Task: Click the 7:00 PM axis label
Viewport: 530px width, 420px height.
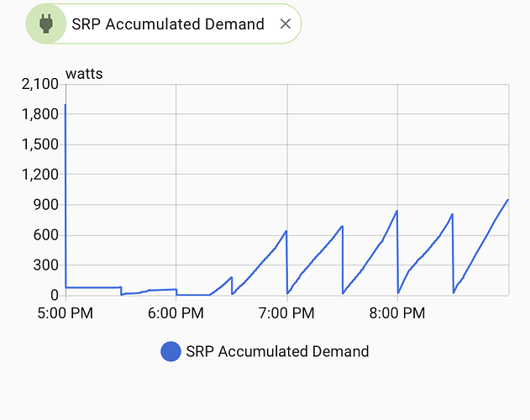Action: click(286, 313)
